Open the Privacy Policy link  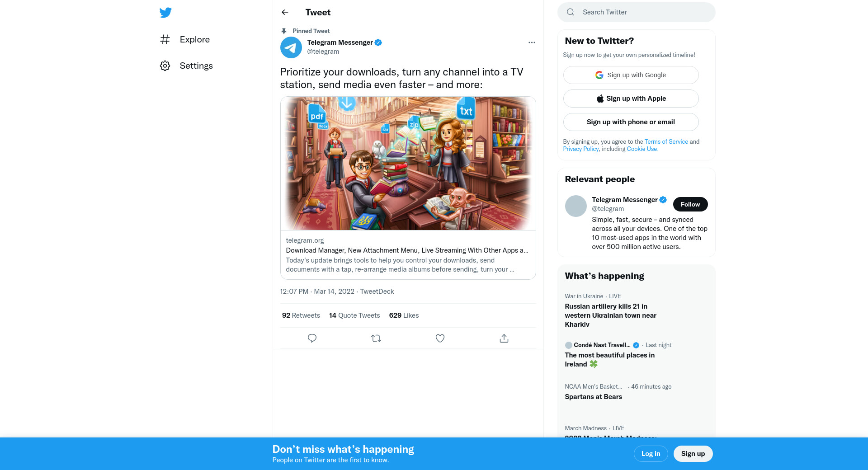tap(580, 149)
